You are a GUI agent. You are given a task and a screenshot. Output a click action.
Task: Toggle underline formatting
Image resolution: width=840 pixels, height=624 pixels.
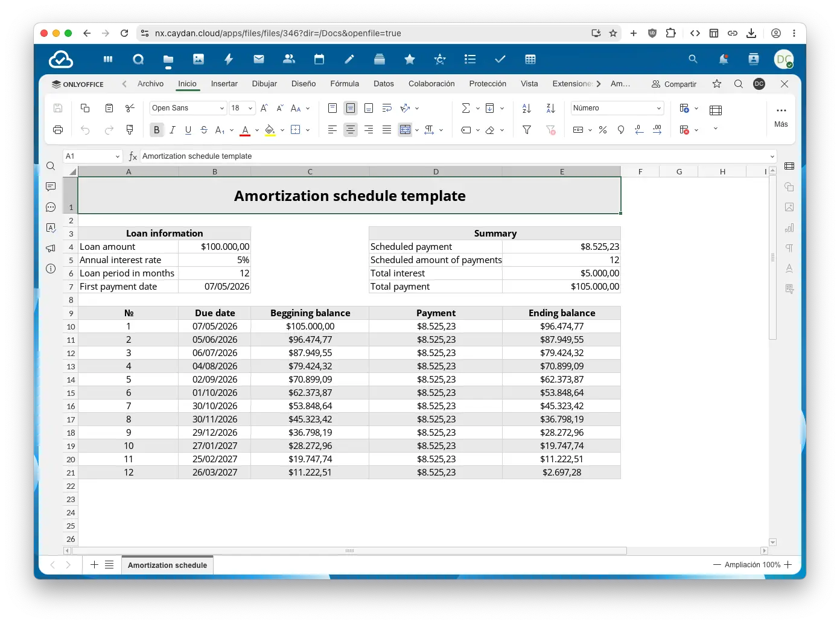(x=188, y=130)
